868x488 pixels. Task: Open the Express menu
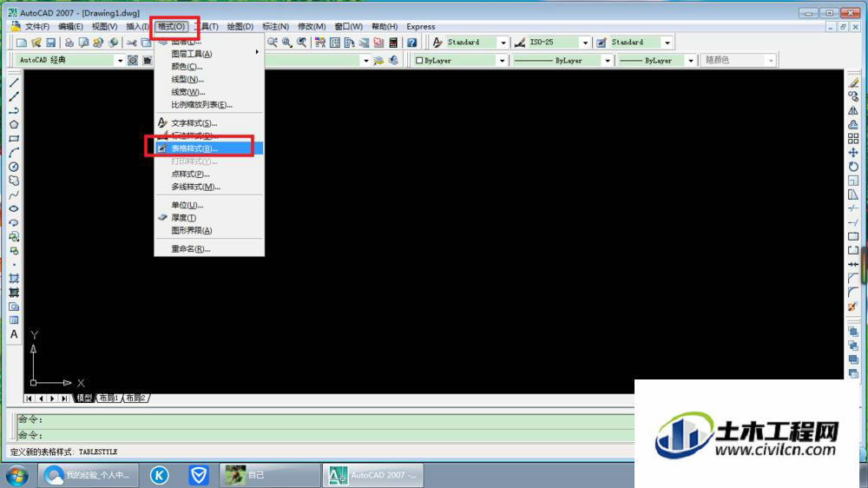(x=421, y=27)
